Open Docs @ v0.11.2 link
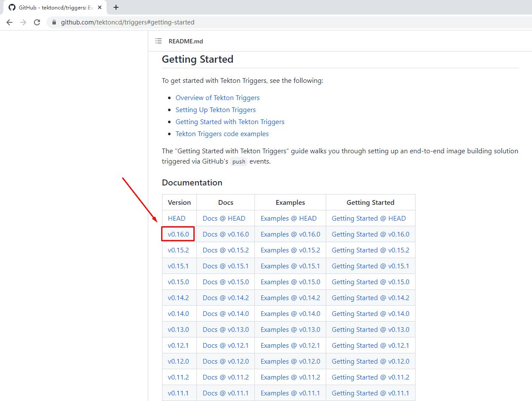This screenshot has height=401, width=532. pos(226,377)
